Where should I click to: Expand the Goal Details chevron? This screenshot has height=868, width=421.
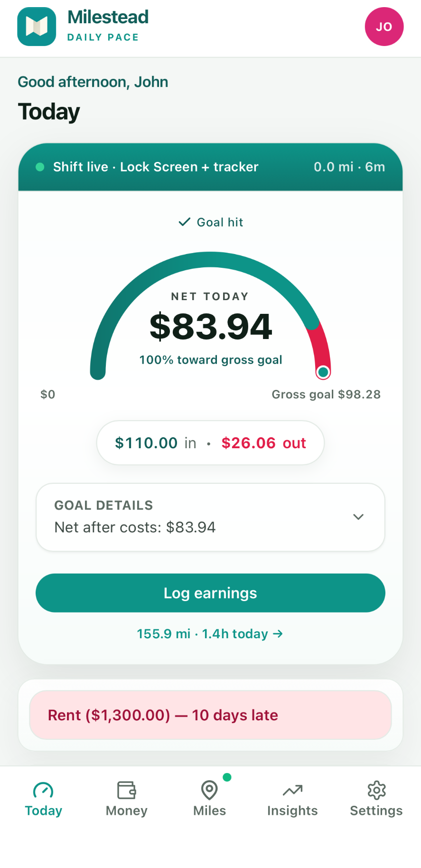pyautogui.click(x=358, y=517)
